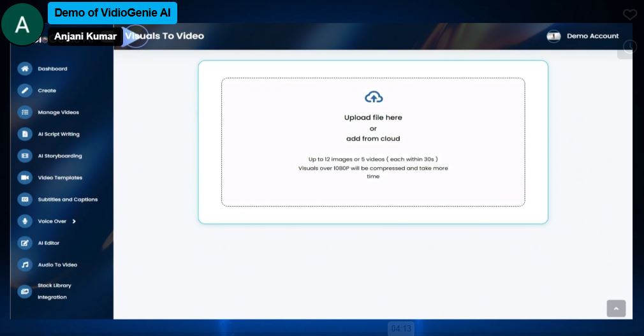
Task: Open the Dashboard menu item
Action: pyautogui.click(x=52, y=69)
